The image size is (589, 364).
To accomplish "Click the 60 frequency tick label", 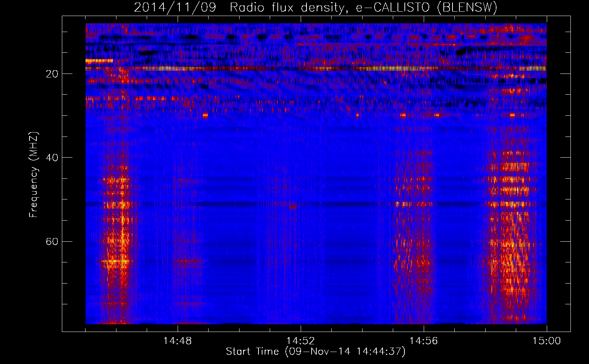I will coord(52,242).
